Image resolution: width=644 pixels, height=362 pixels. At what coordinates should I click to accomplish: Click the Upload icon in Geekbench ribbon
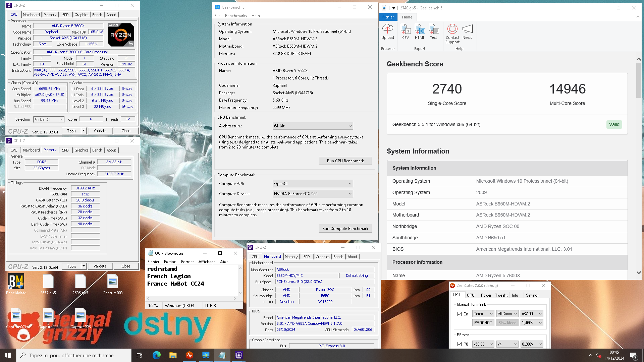click(x=387, y=32)
